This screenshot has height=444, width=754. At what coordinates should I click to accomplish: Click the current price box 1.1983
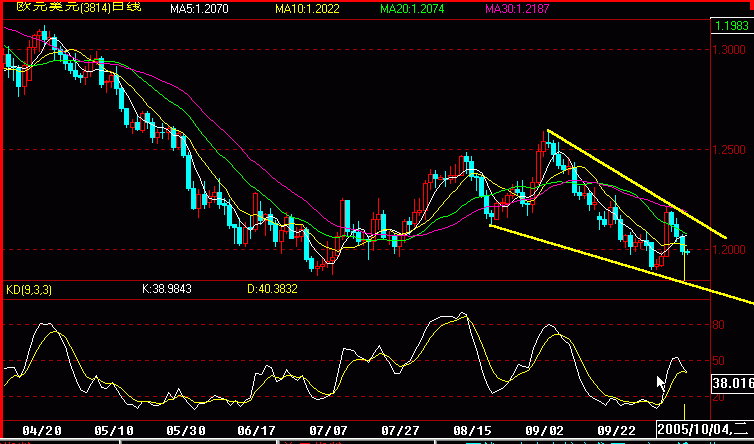click(x=732, y=26)
